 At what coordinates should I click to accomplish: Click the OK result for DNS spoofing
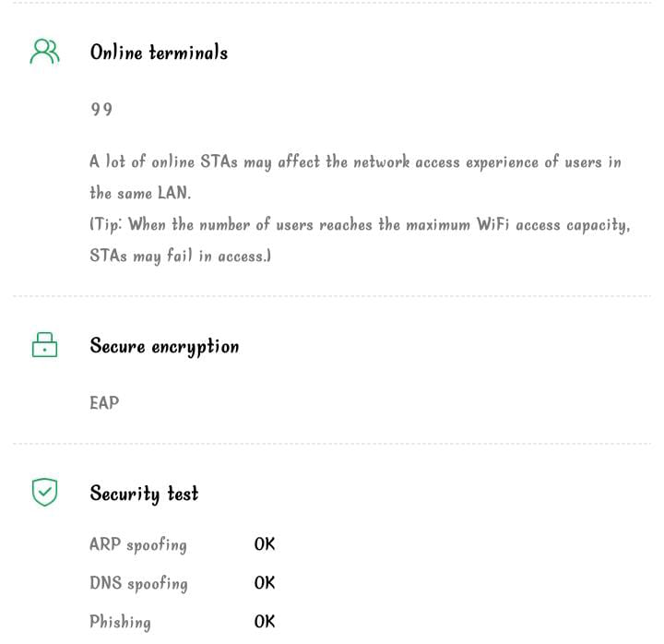265,583
